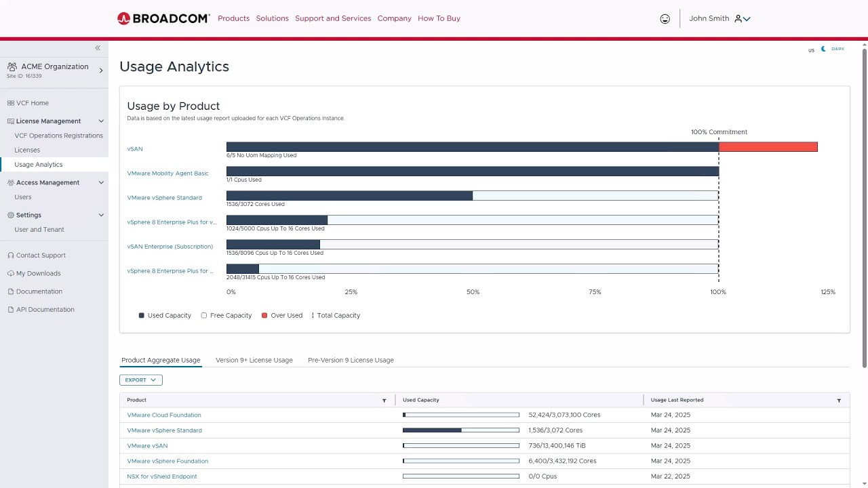Switch to Pre-Version 9 License Usage tab
868x488 pixels.
[x=351, y=361]
